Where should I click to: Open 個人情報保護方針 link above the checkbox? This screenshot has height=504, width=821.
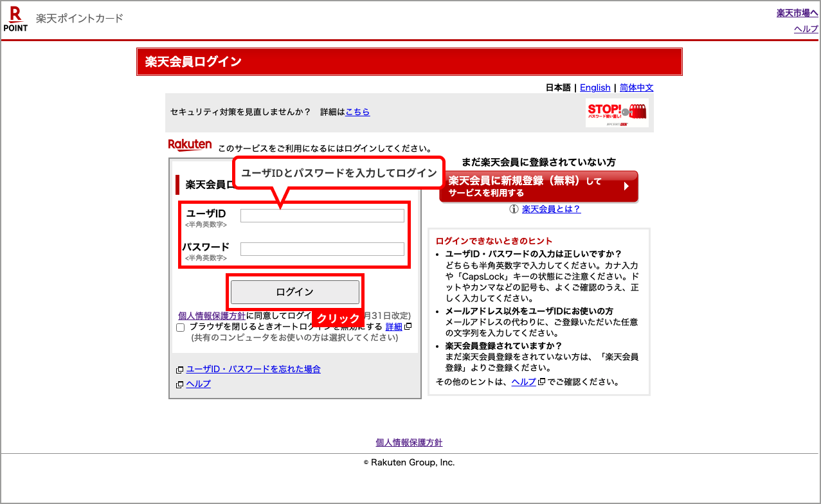point(212,316)
